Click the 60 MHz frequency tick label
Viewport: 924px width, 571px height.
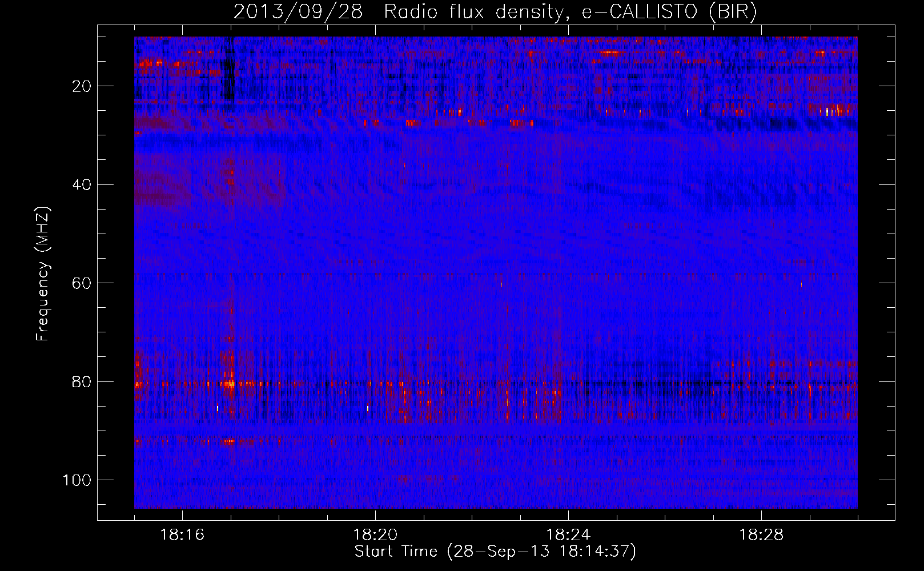pos(82,283)
